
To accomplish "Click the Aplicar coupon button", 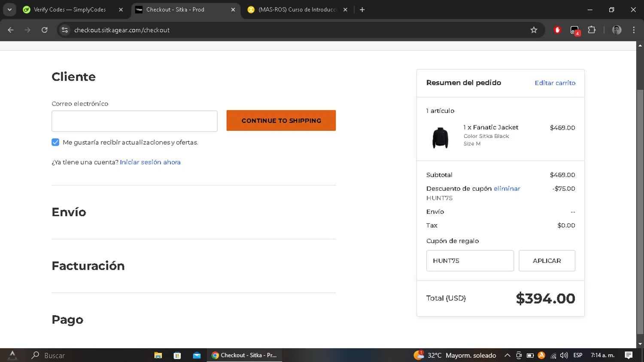I will click(x=547, y=261).
